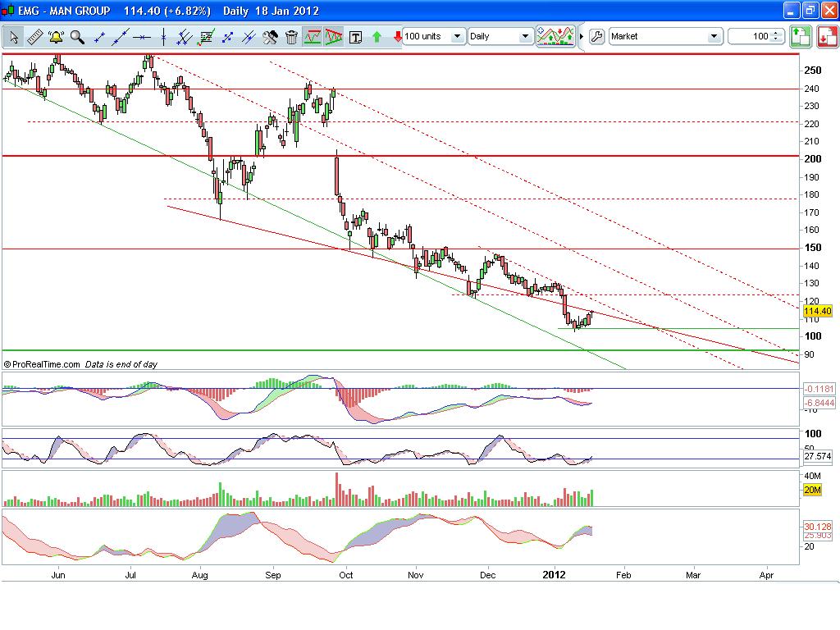Select the arrow cursor tool

(14, 37)
